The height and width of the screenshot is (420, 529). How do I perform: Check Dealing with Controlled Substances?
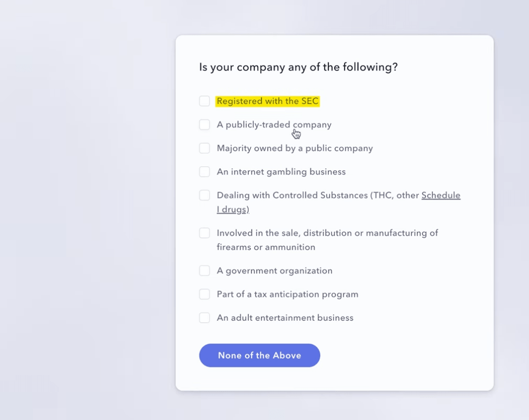point(204,195)
